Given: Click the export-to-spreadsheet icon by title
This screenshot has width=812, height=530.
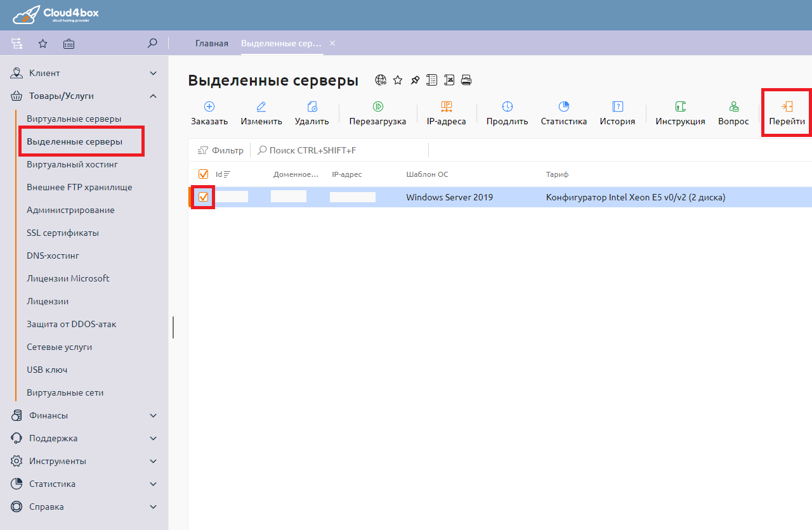Looking at the screenshot, I should coord(449,80).
